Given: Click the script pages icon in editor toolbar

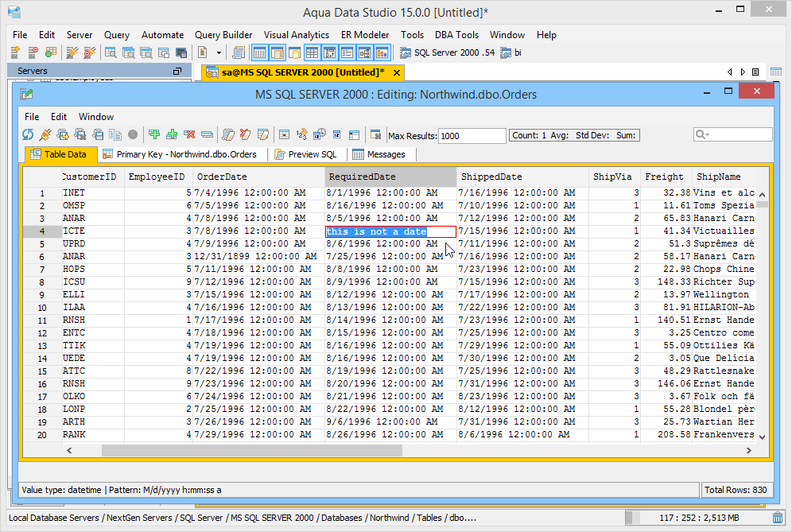Looking at the screenshot, I should coord(228,134).
